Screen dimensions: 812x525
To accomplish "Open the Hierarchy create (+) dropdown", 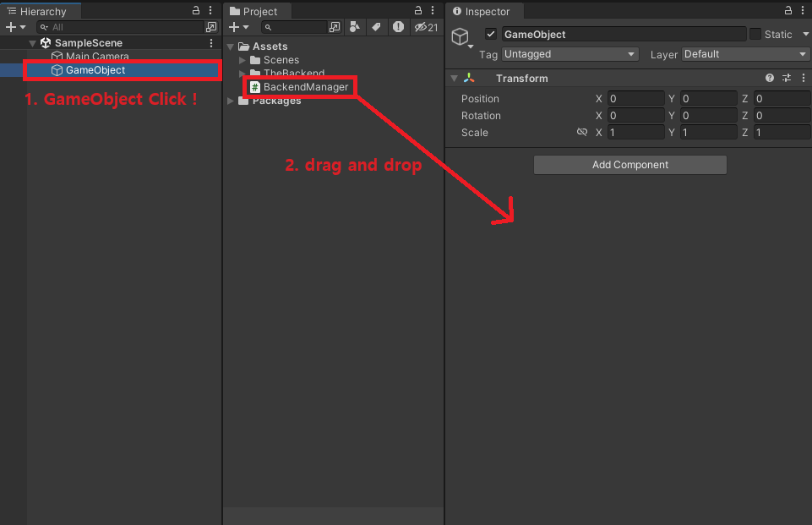I will pyautogui.click(x=15, y=27).
